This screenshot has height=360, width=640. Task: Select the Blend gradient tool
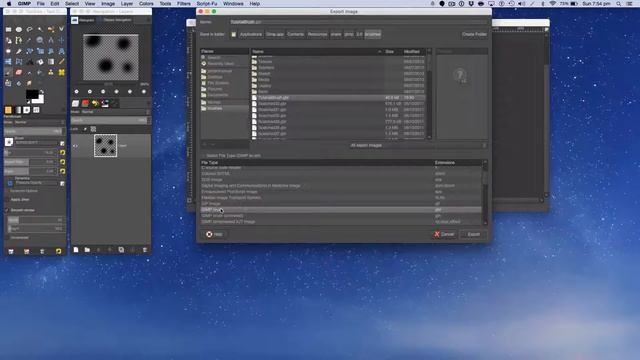pos(51,62)
